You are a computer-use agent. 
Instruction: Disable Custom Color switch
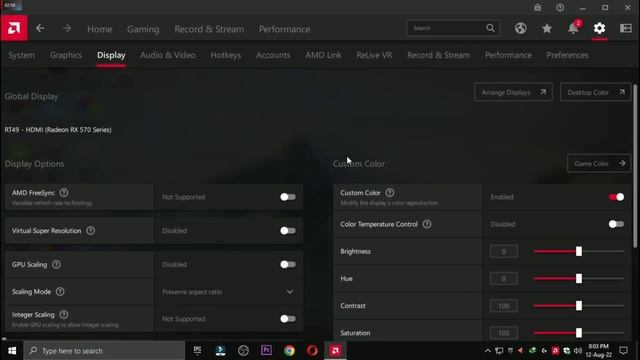coord(616,197)
